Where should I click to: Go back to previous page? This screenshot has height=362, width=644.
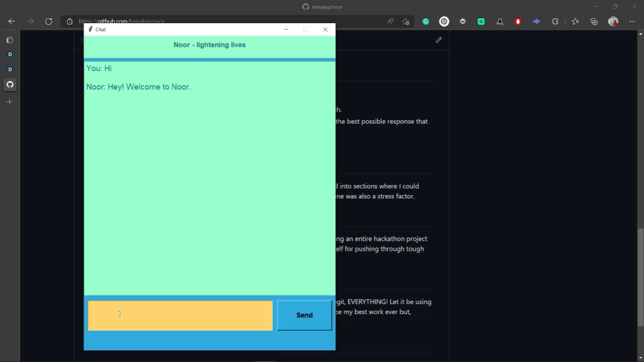pos(12,21)
